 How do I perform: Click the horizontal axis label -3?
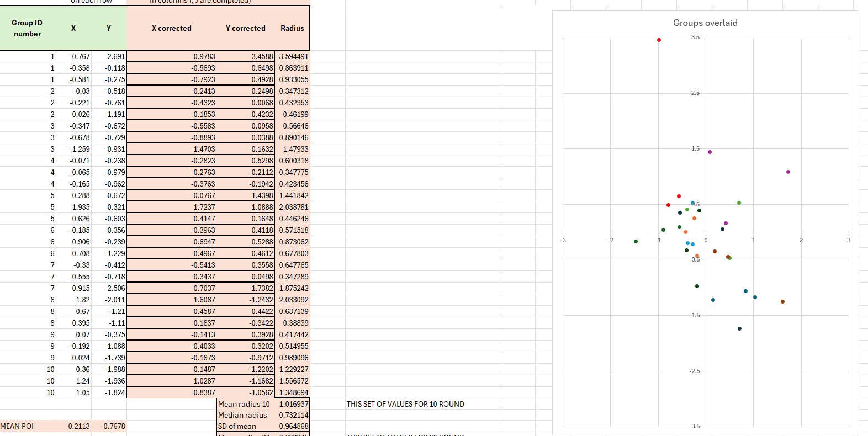pyautogui.click(x=563, y=240)
